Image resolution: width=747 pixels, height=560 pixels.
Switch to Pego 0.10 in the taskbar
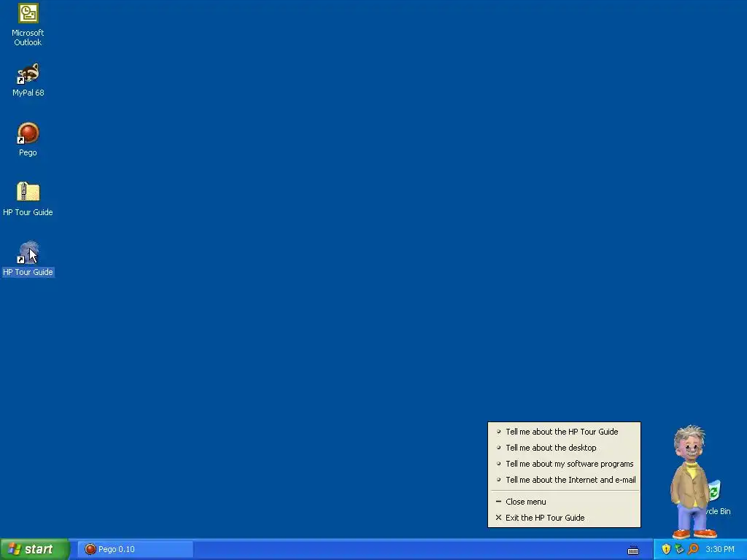(135, 550)
